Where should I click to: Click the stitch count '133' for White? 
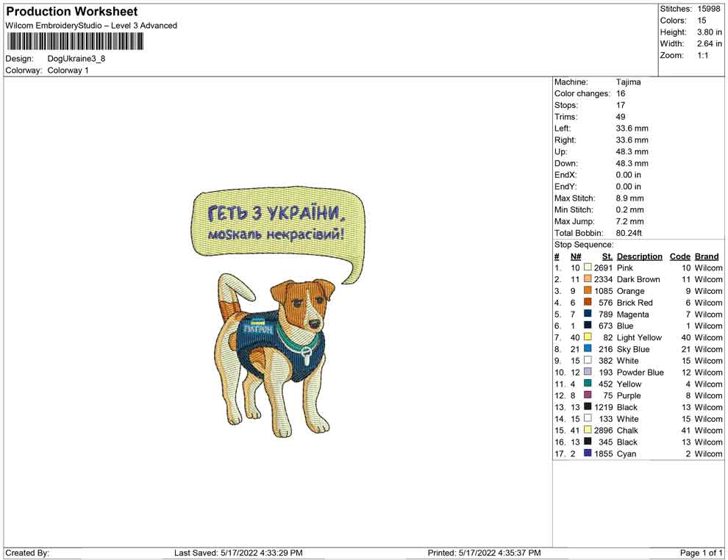point(605,418)
